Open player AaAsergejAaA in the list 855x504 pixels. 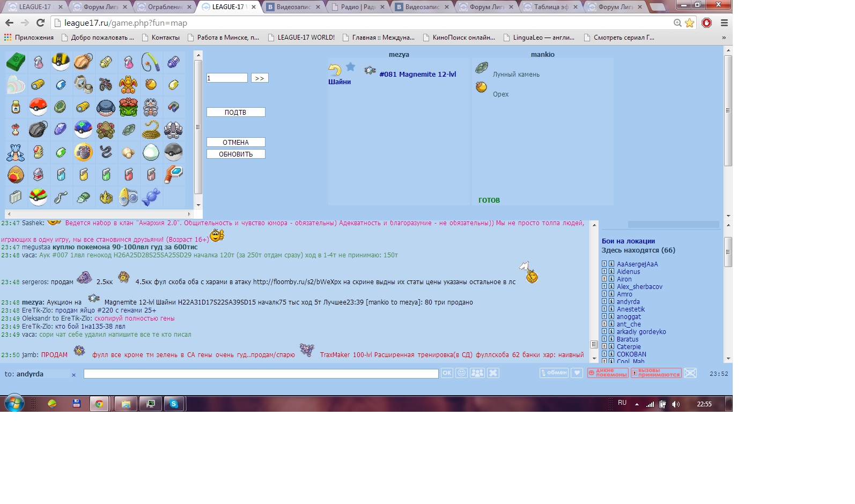[637, 264]
